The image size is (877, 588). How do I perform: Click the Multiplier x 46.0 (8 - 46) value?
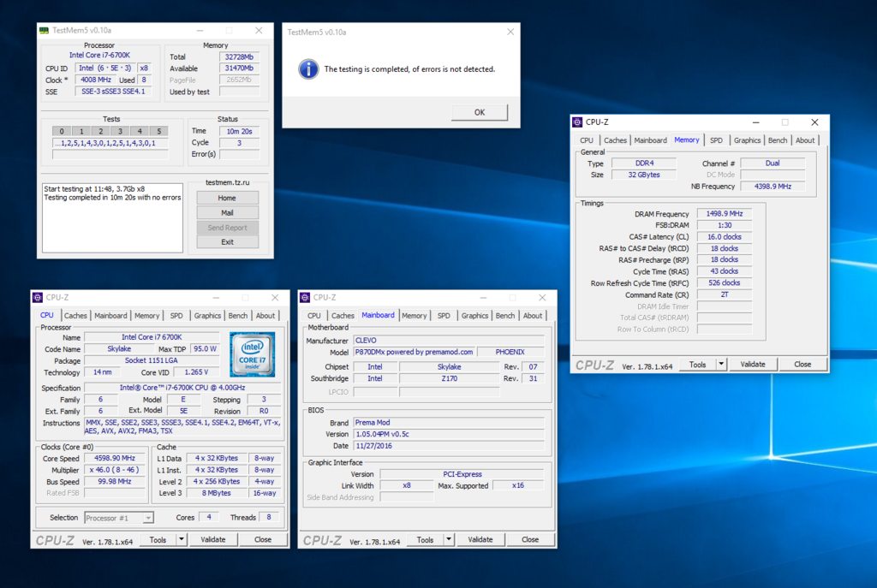click(x=115, y=470)
